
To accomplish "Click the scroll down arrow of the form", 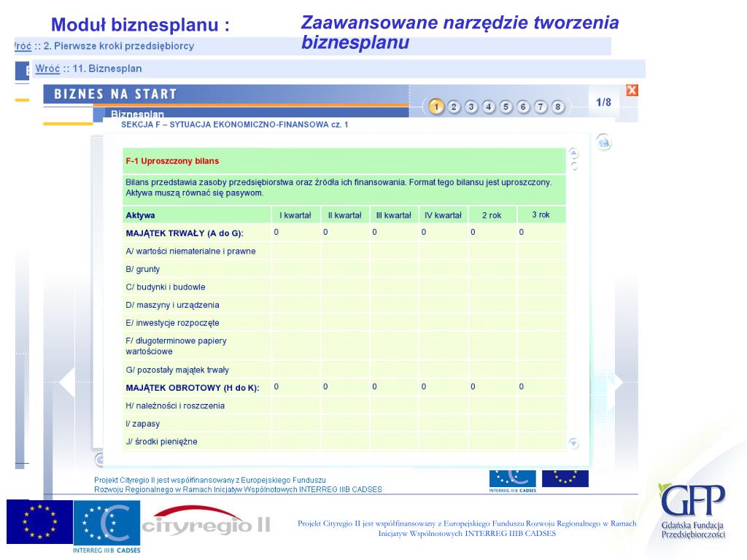I will tap(573, 443).
